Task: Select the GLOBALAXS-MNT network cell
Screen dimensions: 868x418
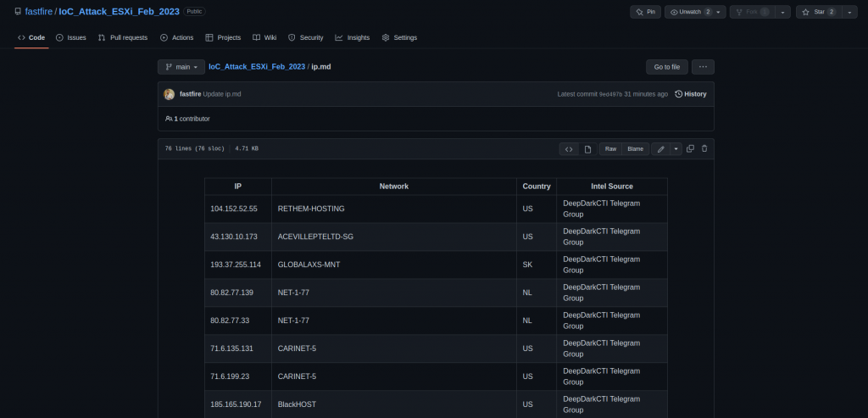Action: (x=394, y=265)
